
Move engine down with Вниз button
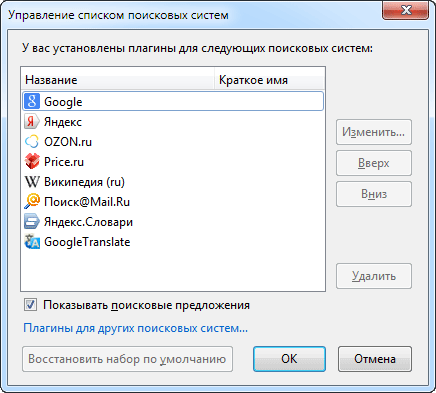[374, 194]
